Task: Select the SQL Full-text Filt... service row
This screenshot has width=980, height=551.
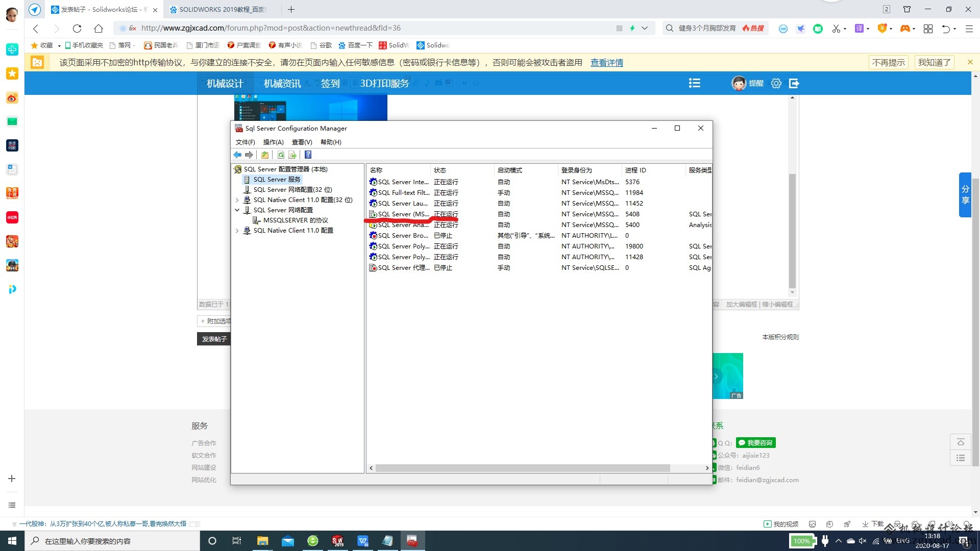Action: coord(538,193)
